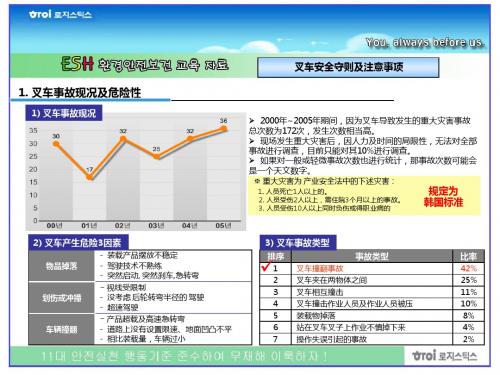
Task: Click the 10% ratio cell
Action: coord(469,304)
